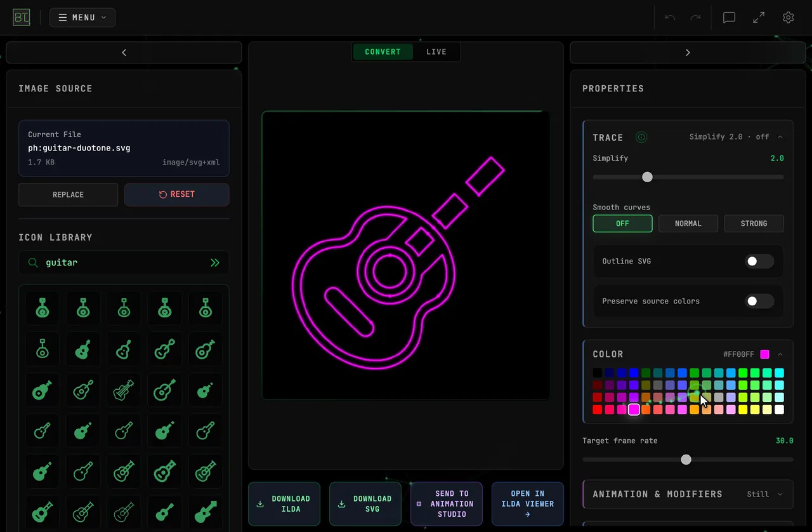Choose the angular electric guitar icon with strings
The image size is (812, 532).
tap(124, 390)
